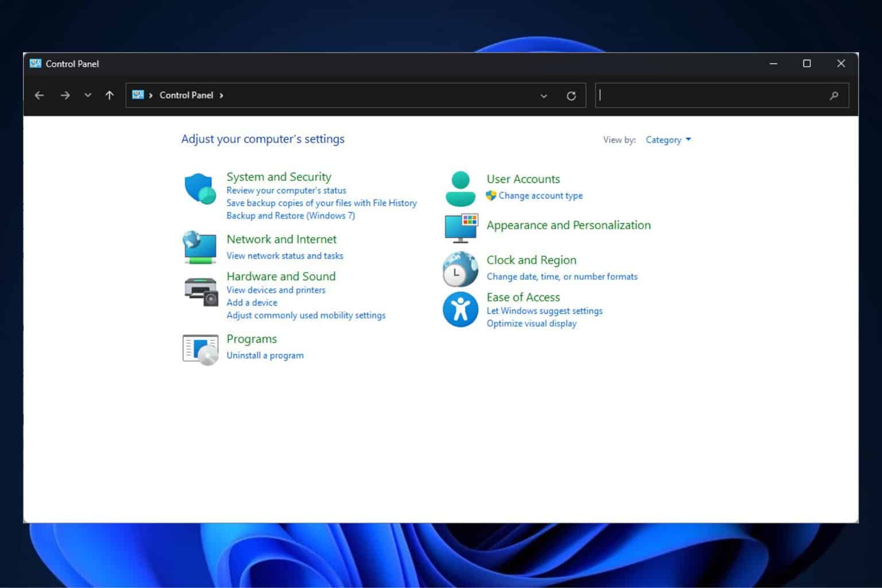Select Control Panel breadcrumb in address bar
This screenshot has height=588, width=882.
tap(186, 95)
